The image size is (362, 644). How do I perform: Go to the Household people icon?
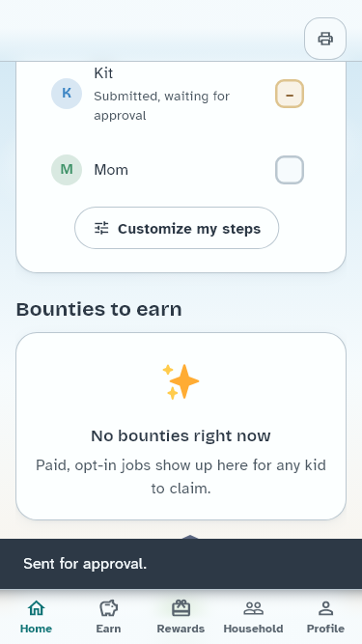253,616
